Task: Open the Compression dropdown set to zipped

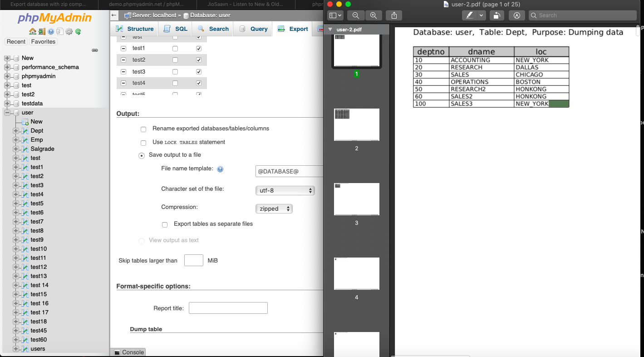Action: (x=274, y=208)
